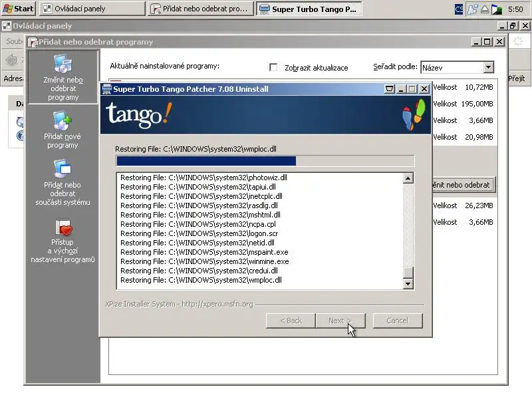The height and width of the screenshot is (399, 532).
Task: Click the safely remove hardware tray icon
Action: (x=485, y=9)
